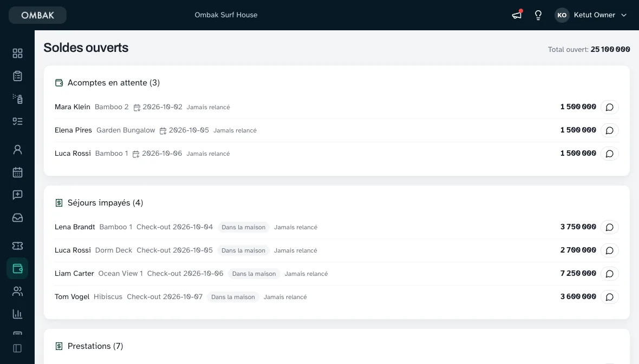The width and height of the screenshot is (639, 364).
Task: Click 'Dans la maison' badge for Tom Vogel
Action: click(233, 297)
